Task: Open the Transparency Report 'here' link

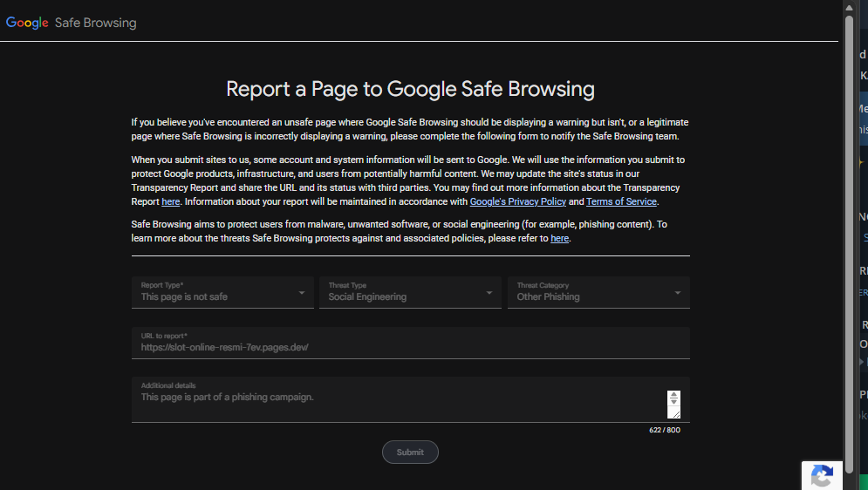Action: tap(170, 202)
